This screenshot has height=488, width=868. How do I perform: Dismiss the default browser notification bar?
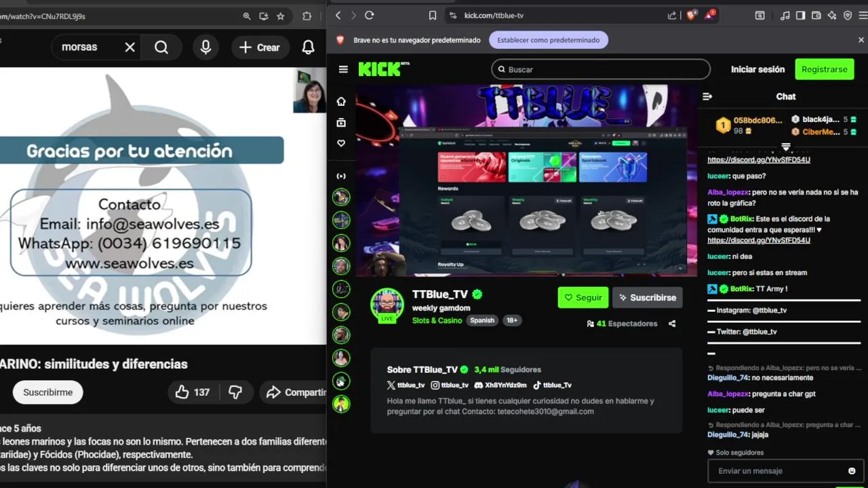pyautogui.click(x=861, y=40)
